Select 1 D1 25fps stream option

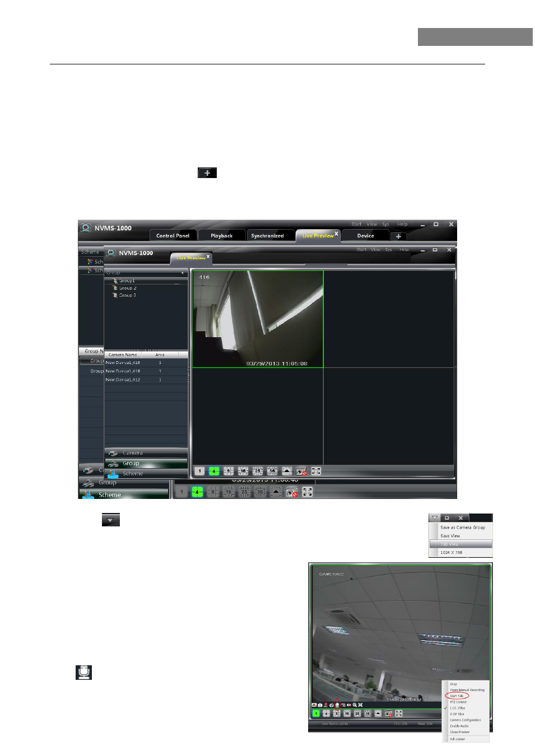[x=466, y=708]
